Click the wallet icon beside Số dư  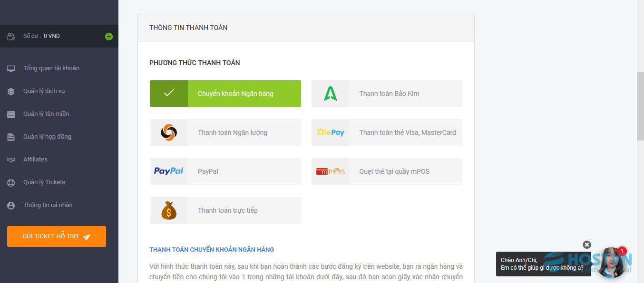pyautogui.click(x=11, y=36)
